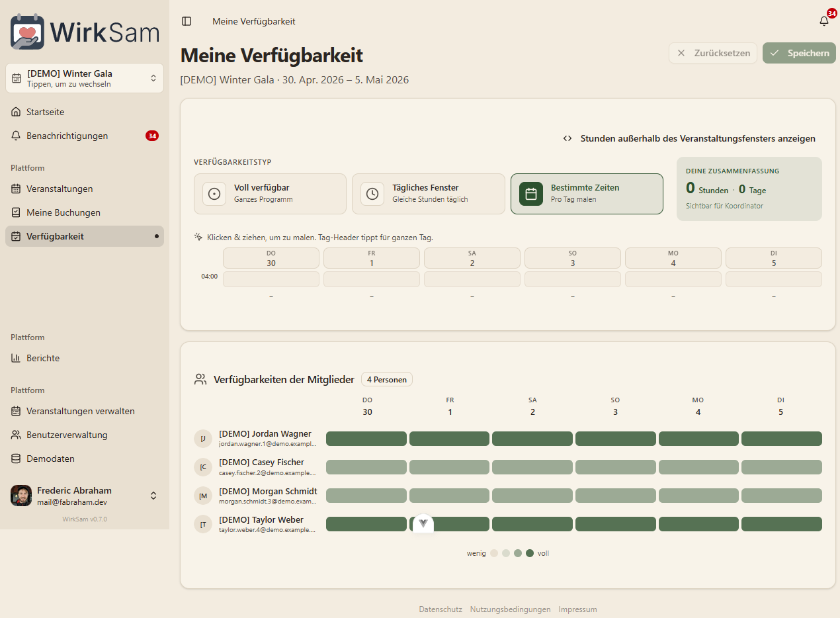
Task: Open the Verfügbarkeit sidebar item
Action: (85, 236)
